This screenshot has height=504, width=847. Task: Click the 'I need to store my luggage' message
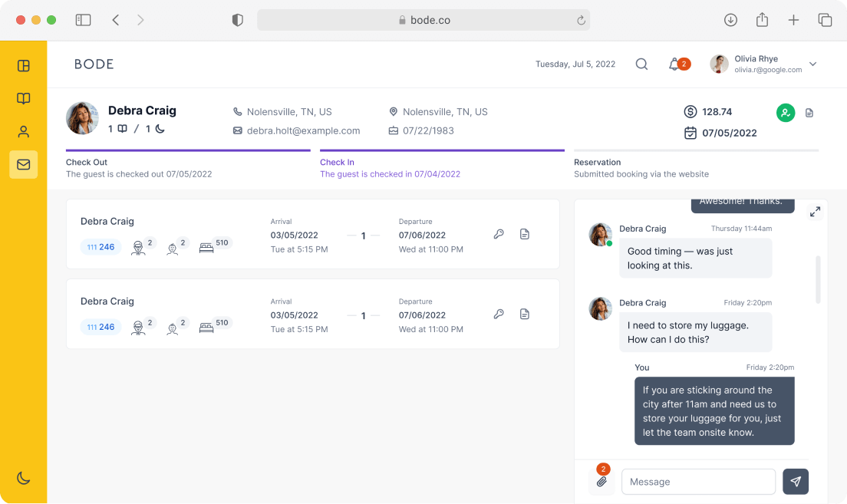[x=696, y=332]
